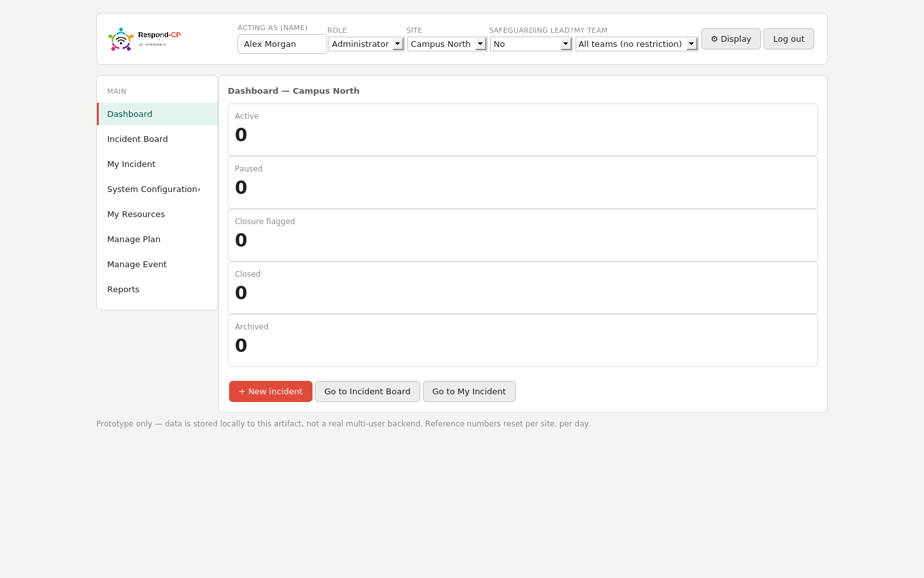Viewport: 924px width, 578px height.
Task: Focus the Acting As name field
Action: pos(282,44)
